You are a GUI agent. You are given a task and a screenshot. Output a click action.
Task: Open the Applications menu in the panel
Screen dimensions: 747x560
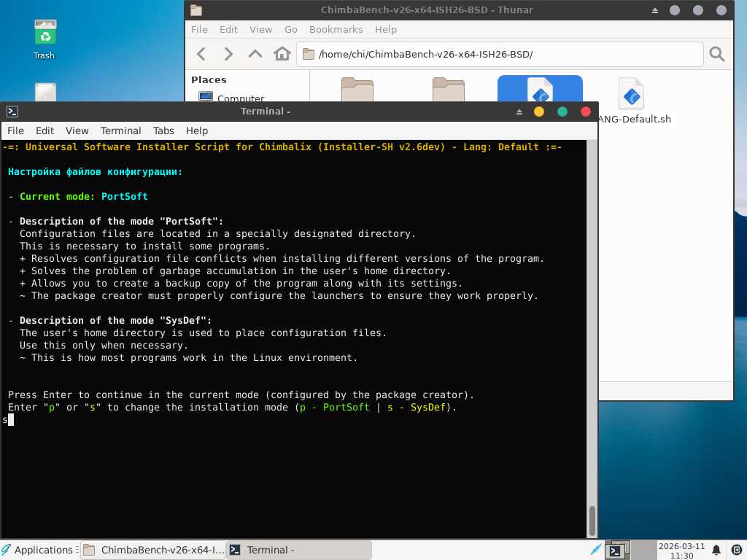coord(39,550)
